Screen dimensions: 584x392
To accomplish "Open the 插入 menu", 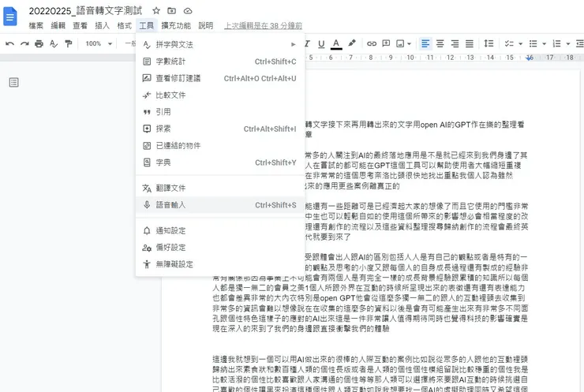I will [x=102, y=26].
